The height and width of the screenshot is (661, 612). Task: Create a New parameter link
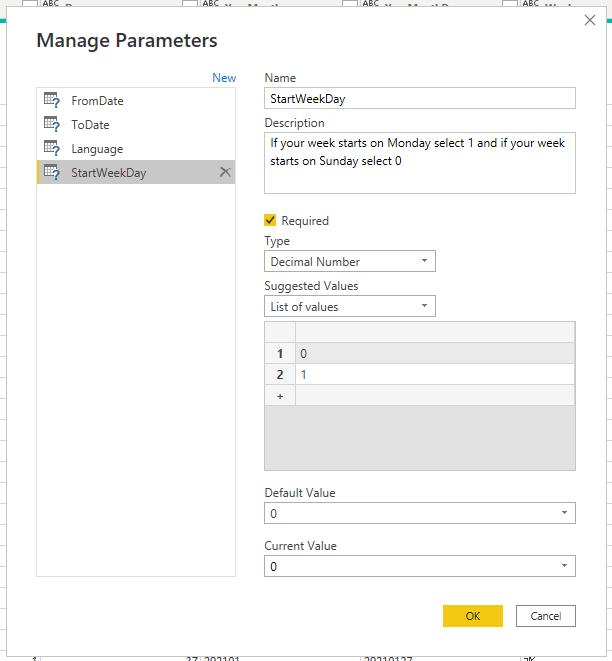click(x=224, y=78)
